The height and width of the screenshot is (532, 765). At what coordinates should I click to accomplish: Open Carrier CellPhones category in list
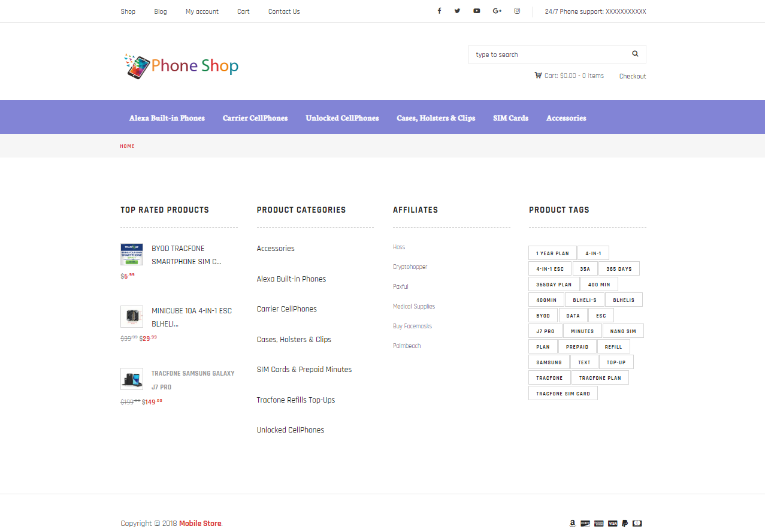[286, 309]
